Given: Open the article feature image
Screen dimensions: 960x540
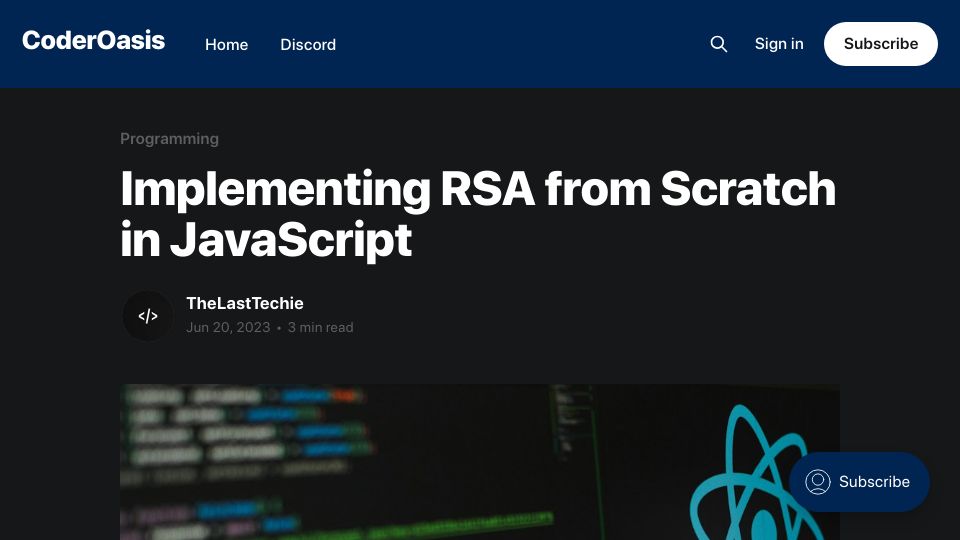Looking at the screenshot, I should (480, 462).
